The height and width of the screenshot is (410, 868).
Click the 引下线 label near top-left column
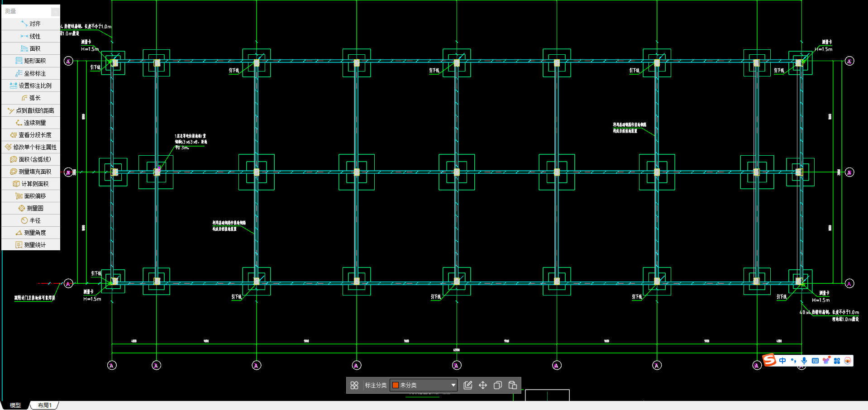click(95, 67)
